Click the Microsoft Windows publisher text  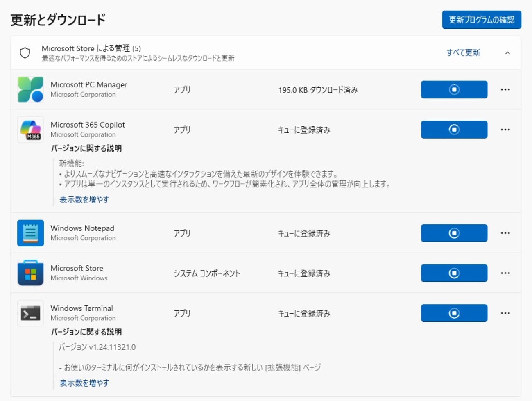[79, 278]
